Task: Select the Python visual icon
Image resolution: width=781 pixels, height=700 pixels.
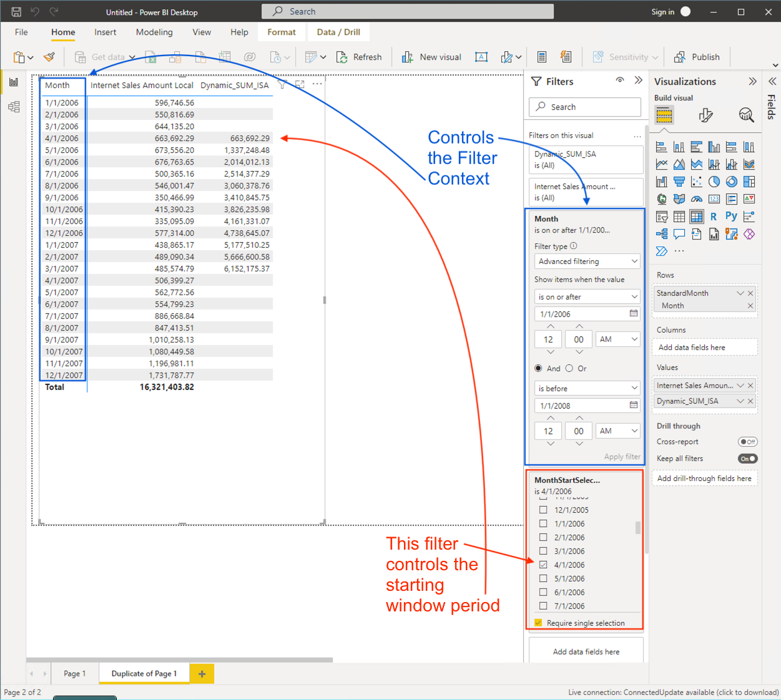Action: click(x=731, y=216)
